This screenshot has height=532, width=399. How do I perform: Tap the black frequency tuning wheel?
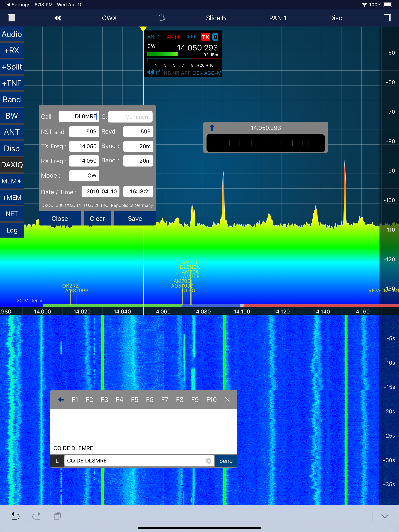click(x=266, y=143)
